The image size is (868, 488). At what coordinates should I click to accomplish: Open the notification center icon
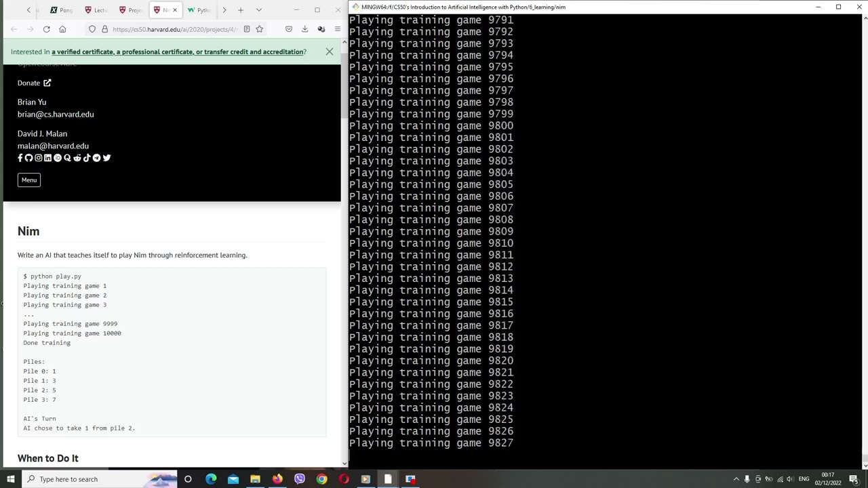[853, 479]
